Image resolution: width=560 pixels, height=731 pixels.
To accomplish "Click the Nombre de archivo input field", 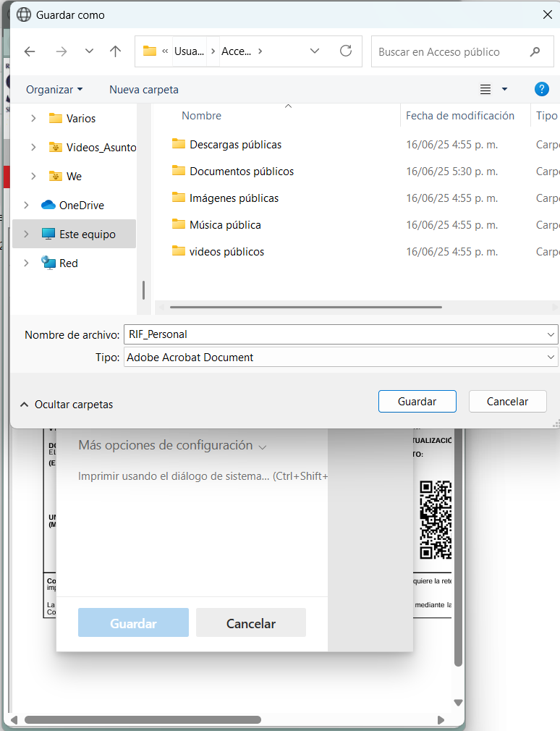I will pyautogui.click(x=341, y=334).
